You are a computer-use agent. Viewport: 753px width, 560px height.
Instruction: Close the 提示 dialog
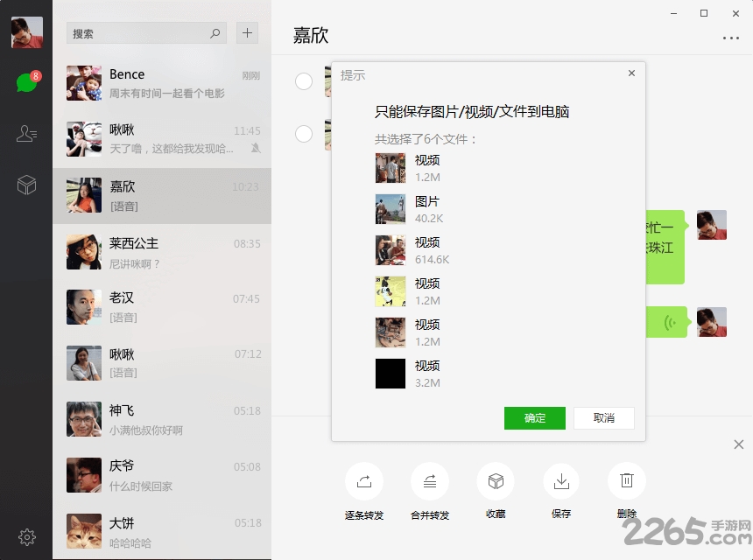pyautogui.click(x=631, y=73)
